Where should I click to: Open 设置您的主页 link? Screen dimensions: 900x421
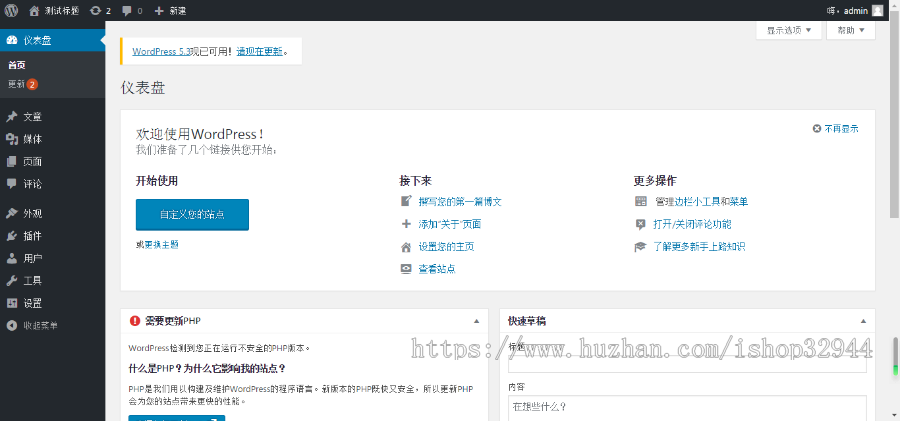point(446,247)
